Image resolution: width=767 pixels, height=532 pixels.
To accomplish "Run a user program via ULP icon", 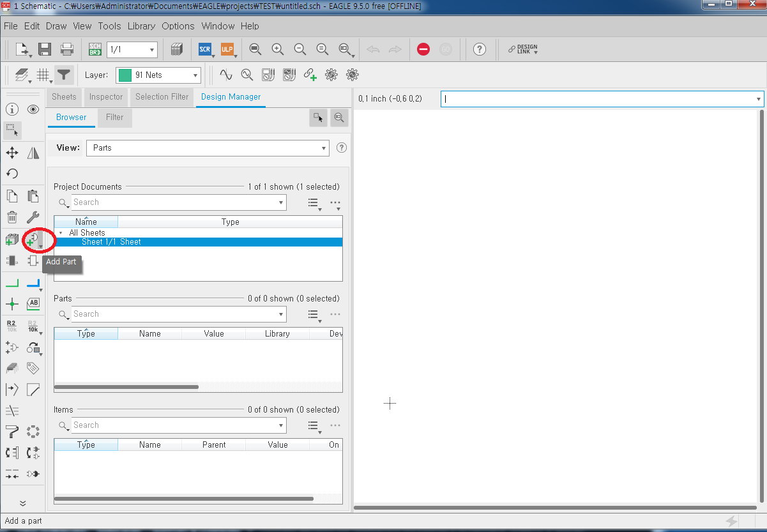I will 227,49.
